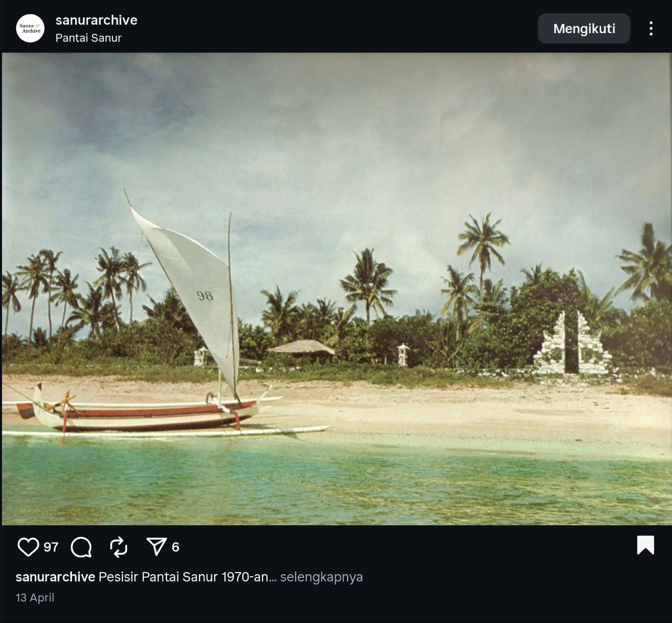Open the three-dot more options menu
The width and height of the screenshot is (672, 623).
click(x=651, y=28)
